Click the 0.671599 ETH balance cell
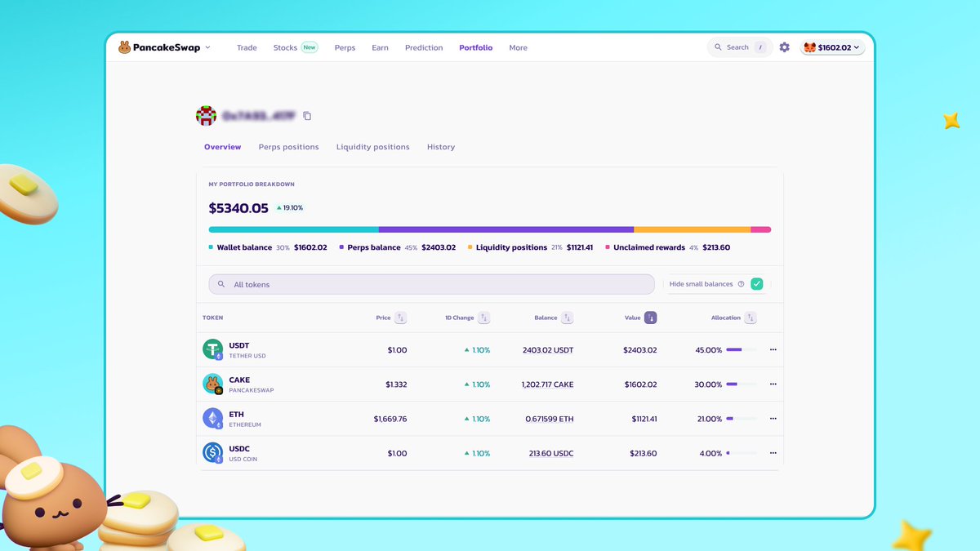This screenshot has height=551, width=980. tap(550, 419)
